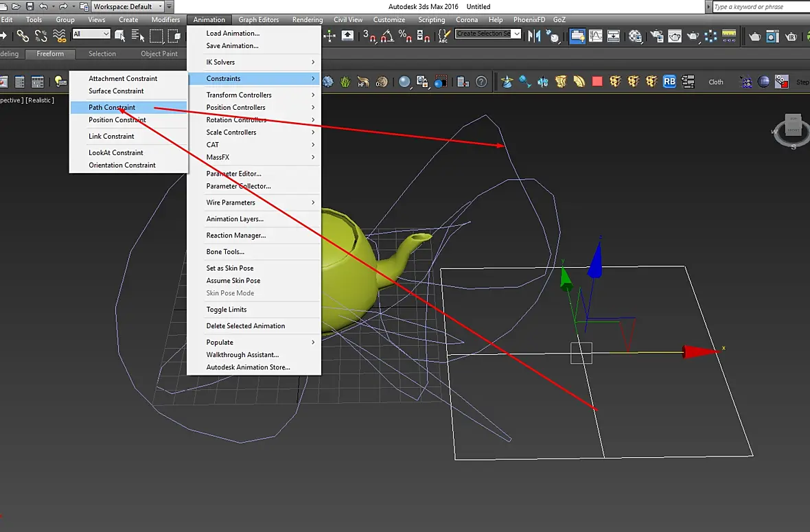Click the Save File floppy icon
The image size is (810, 532).
click(30, 6)
